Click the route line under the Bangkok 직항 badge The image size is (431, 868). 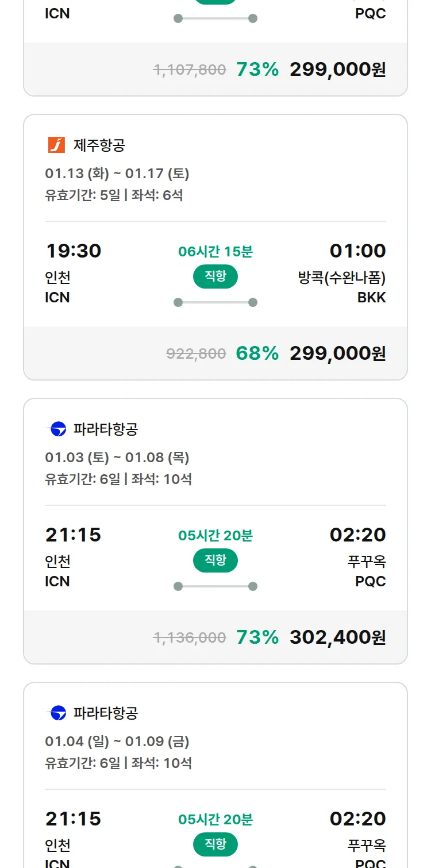point(215,302)
